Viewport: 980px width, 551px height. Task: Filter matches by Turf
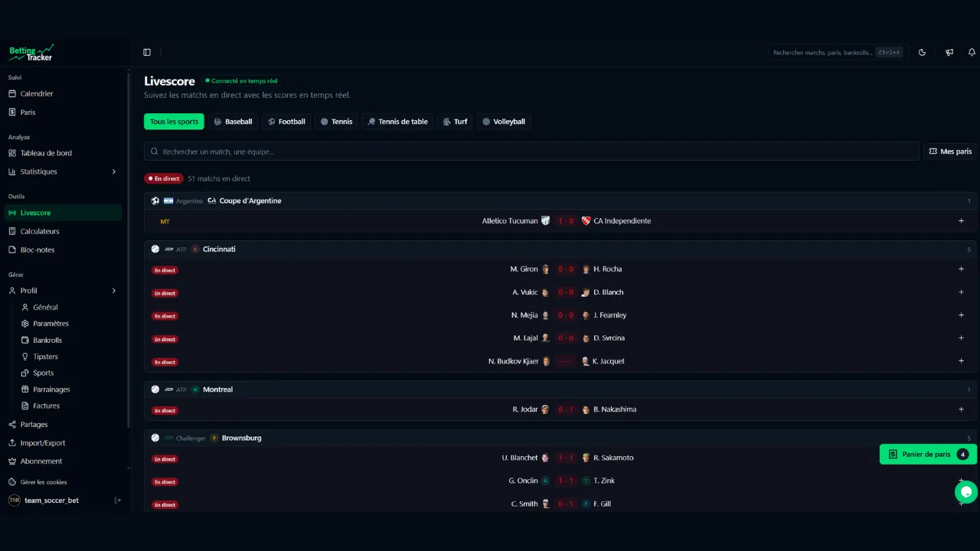coord(455,122)
